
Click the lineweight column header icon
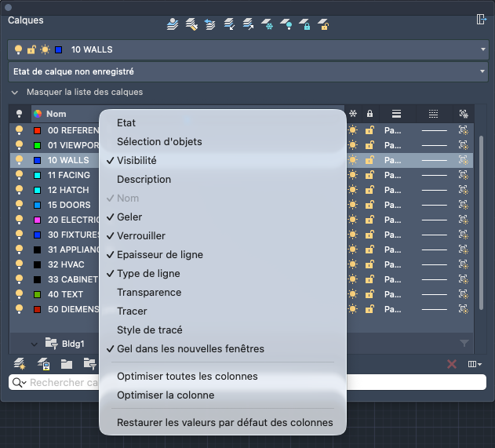pyautogui.click(x=396, y=114)
